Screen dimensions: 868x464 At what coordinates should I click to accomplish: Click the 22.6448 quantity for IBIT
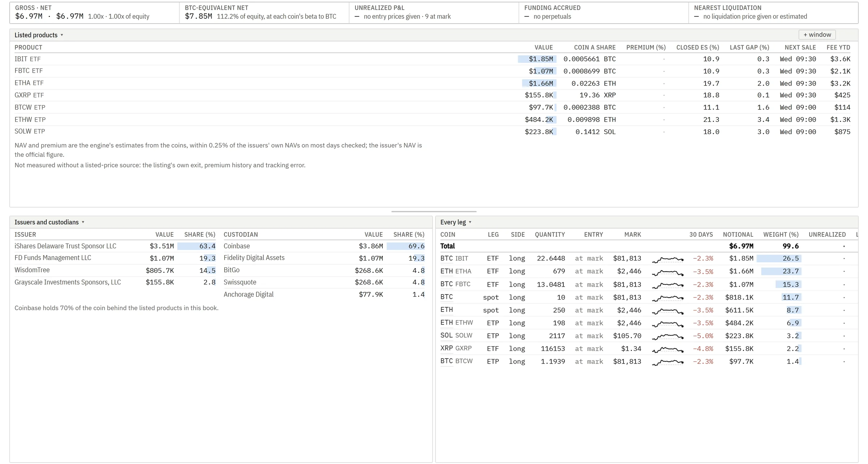(x=551, y=259)
